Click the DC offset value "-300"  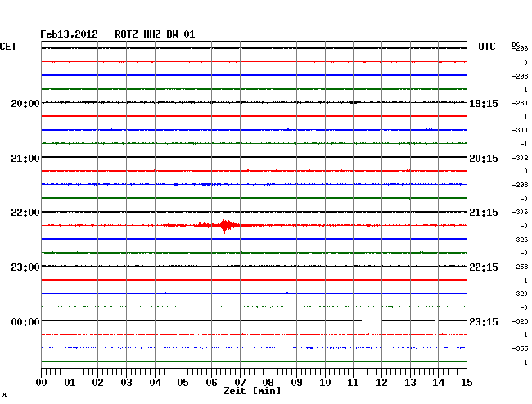click(x=520, y=130)
